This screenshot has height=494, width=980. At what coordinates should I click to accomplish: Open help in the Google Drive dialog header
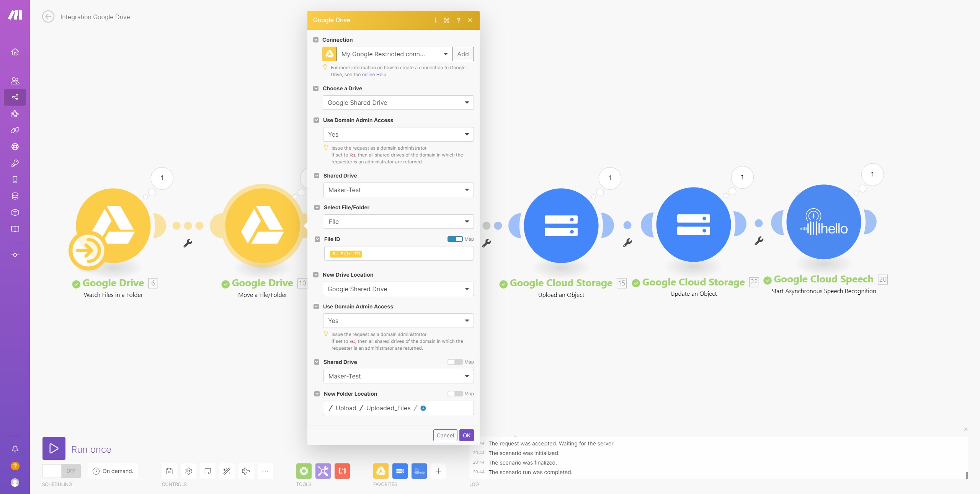(x=459, y=20)
